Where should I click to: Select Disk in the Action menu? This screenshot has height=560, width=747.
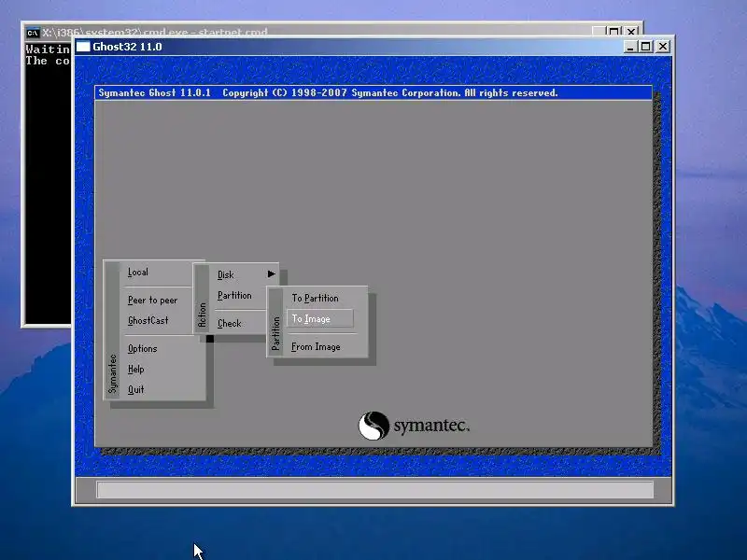(x=225, y=274)
